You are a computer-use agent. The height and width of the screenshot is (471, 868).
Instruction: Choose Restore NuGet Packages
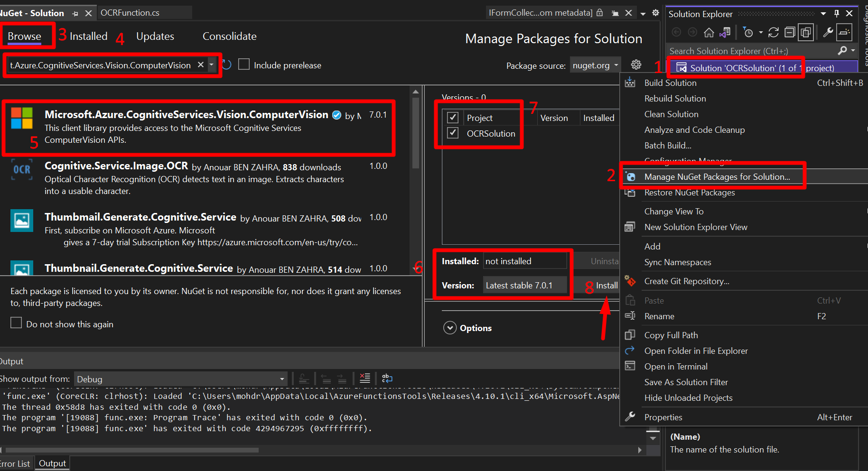pyautogui.click(x=689, y=192)
